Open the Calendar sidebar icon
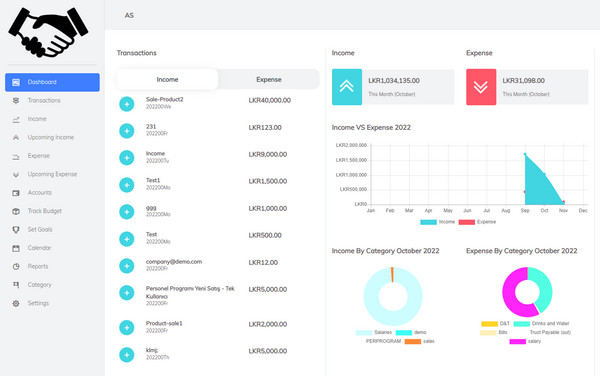Image resolution: width=600 pixels, height=376 pixels. [16, 248]
